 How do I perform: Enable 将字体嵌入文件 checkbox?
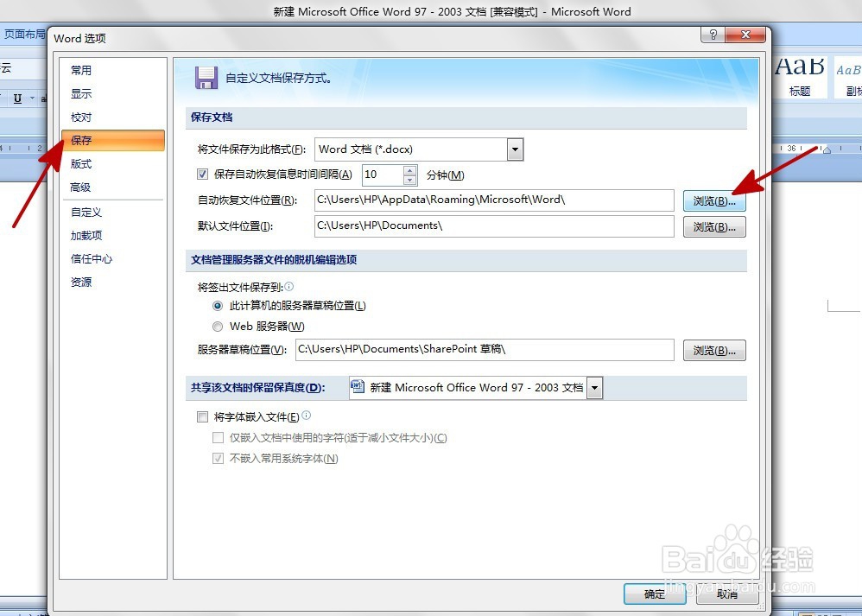click(202, 417)
